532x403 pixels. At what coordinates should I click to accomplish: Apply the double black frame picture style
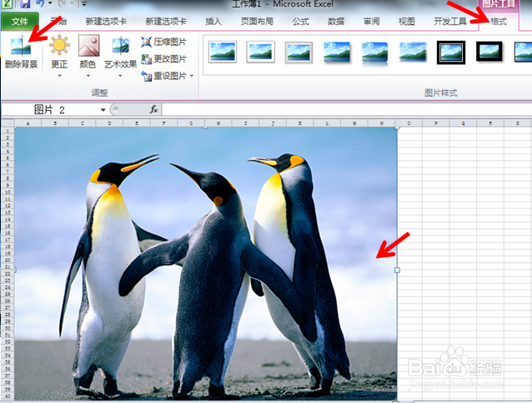coord(451,53)
